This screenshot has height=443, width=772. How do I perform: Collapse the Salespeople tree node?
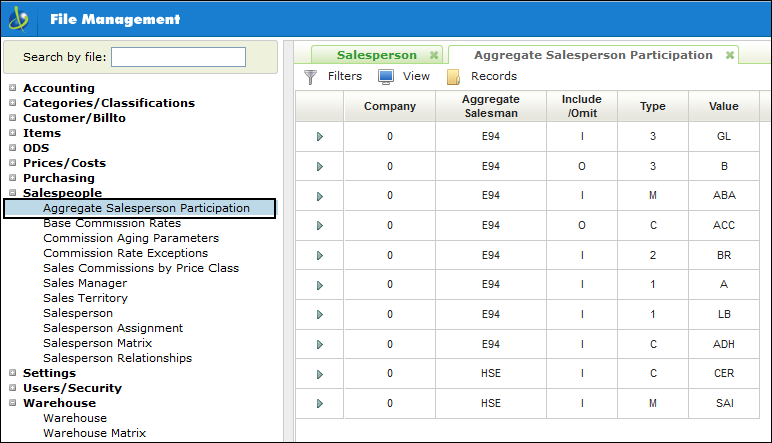coord(13,193)
